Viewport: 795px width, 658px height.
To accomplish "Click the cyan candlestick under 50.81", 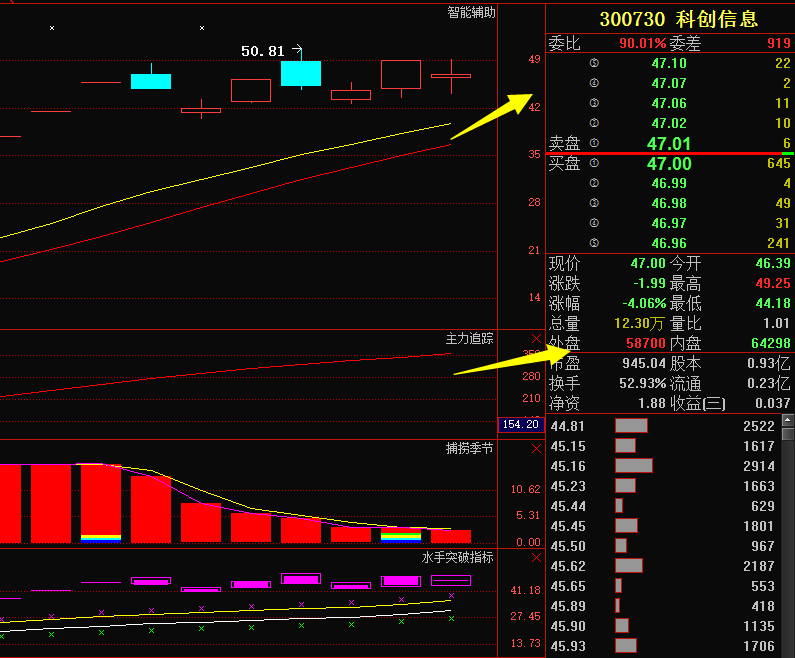I will pyautogui.click(x=301, y=73).
